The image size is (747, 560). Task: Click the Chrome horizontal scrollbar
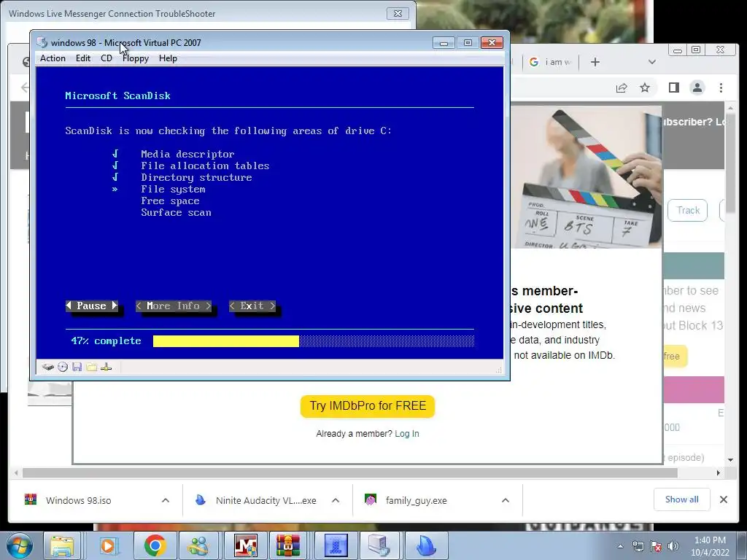[349, 472]
